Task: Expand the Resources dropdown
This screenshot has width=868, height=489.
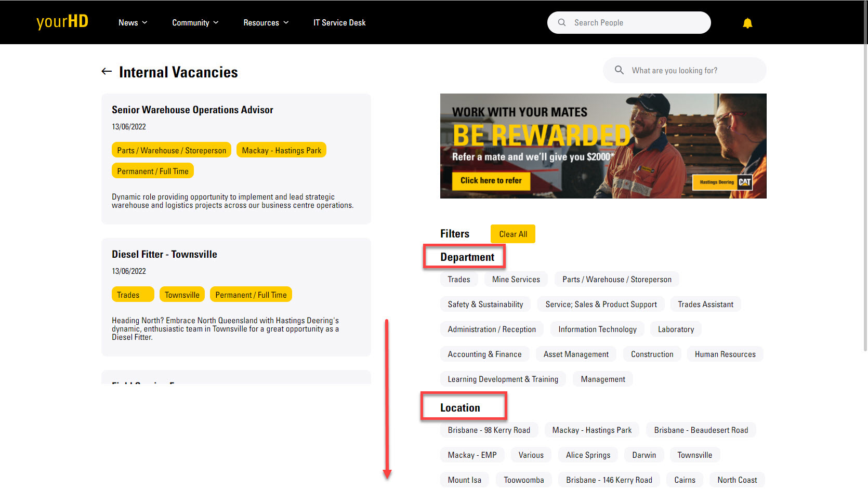Action: [x=266, y=23]
